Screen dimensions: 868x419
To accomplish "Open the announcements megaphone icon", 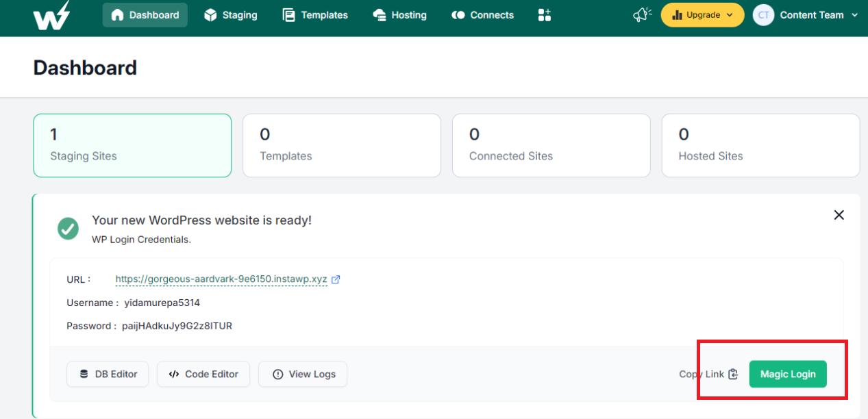I will tap(642, 14).
